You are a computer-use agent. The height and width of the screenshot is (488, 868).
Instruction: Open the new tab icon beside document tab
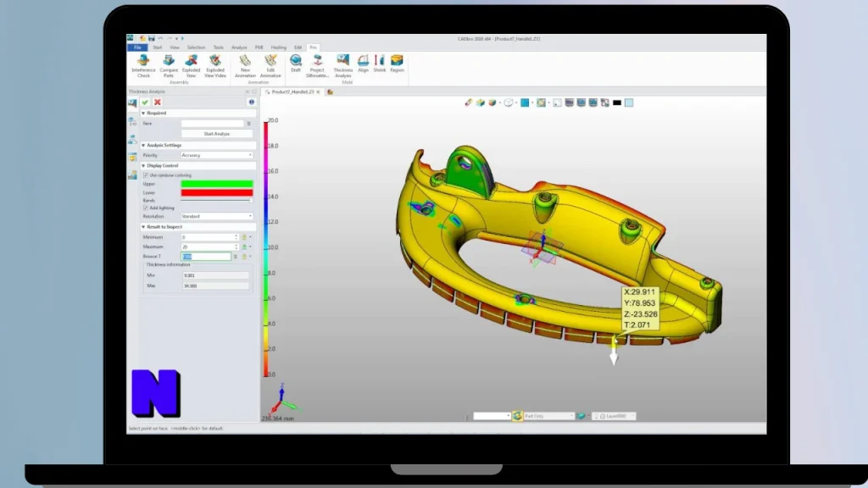click(x=330, y=91)
